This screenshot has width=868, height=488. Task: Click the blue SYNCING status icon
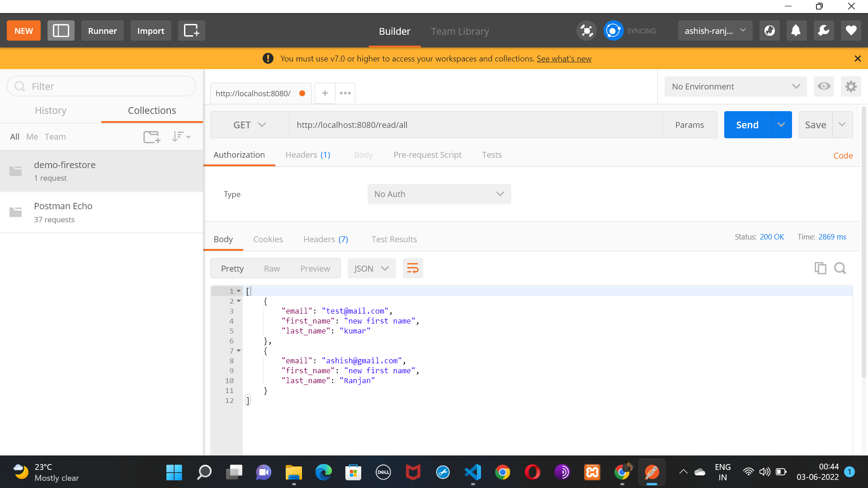[613, 31]
